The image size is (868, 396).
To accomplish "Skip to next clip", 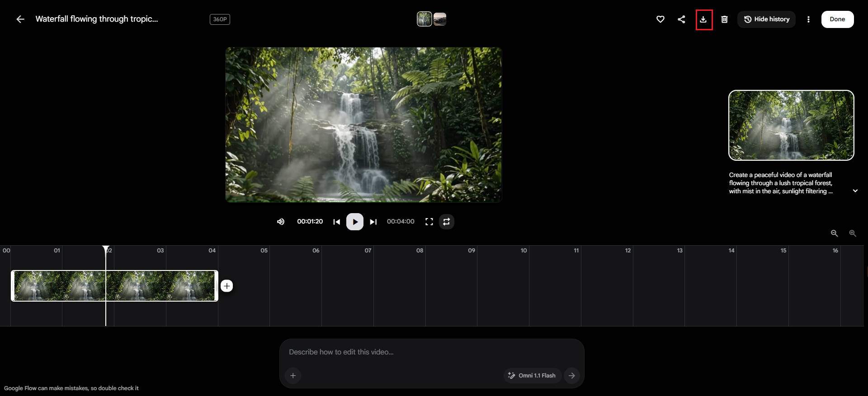I will (x=373, y=222).
